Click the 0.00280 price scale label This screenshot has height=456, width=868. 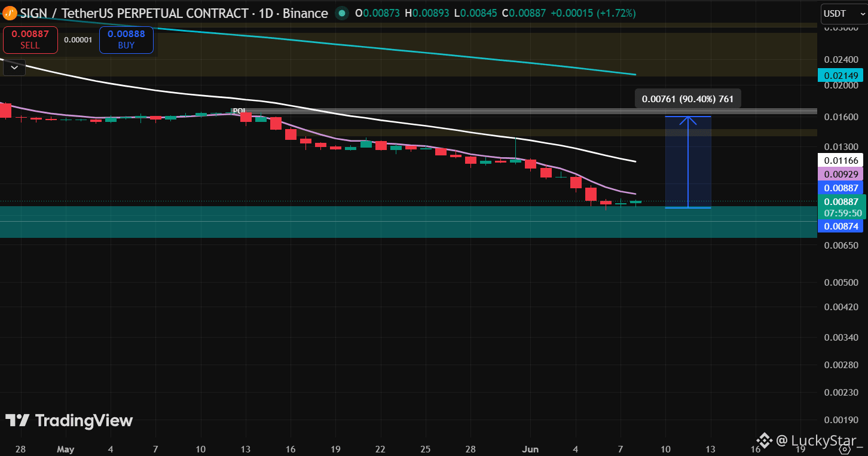pos(841,365)
